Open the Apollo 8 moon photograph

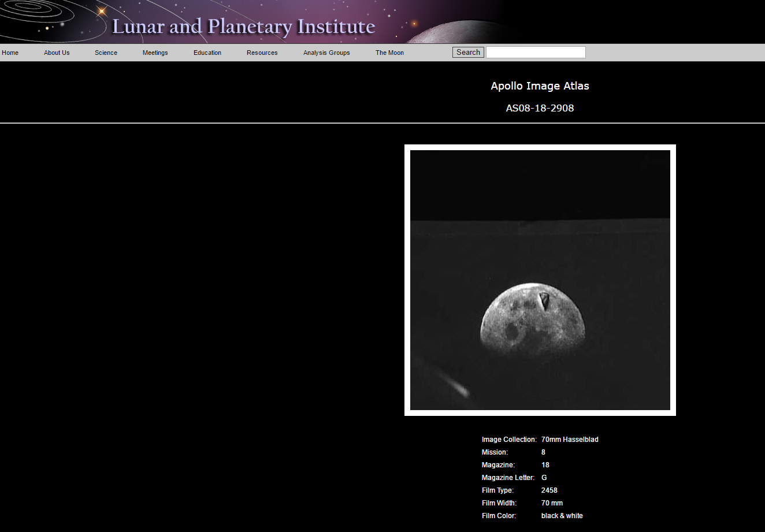pyautogui.click(x=540, y=280)
